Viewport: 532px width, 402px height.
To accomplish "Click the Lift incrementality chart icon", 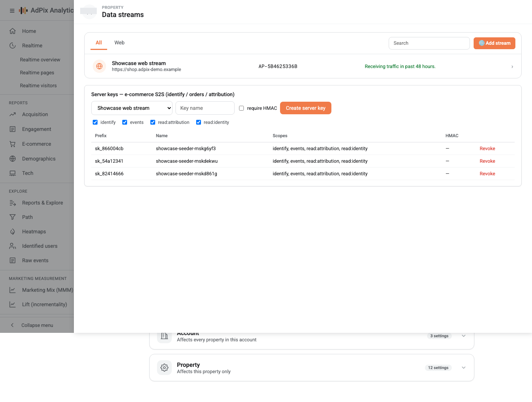I will (x=13, y=304).
